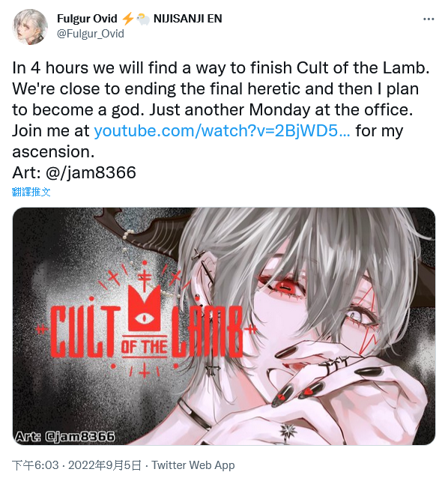Open the attached stream artwork image
The width and height of the screenshot is (448, 484).
[224, 326]
